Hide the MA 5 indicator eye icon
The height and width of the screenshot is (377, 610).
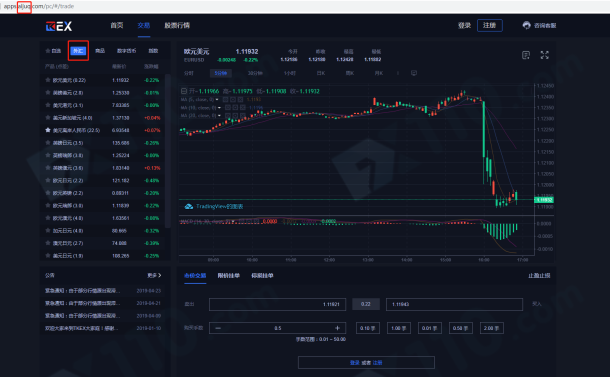(225, 100)
